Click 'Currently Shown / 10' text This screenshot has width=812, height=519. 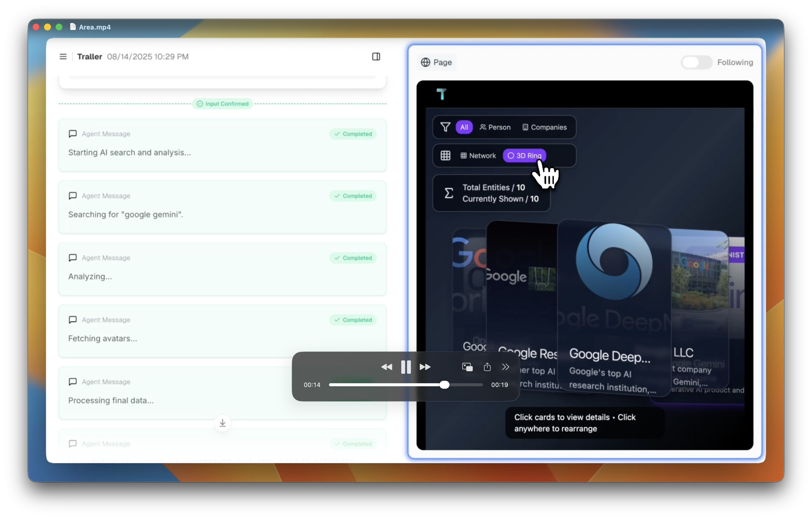point(500,199)
